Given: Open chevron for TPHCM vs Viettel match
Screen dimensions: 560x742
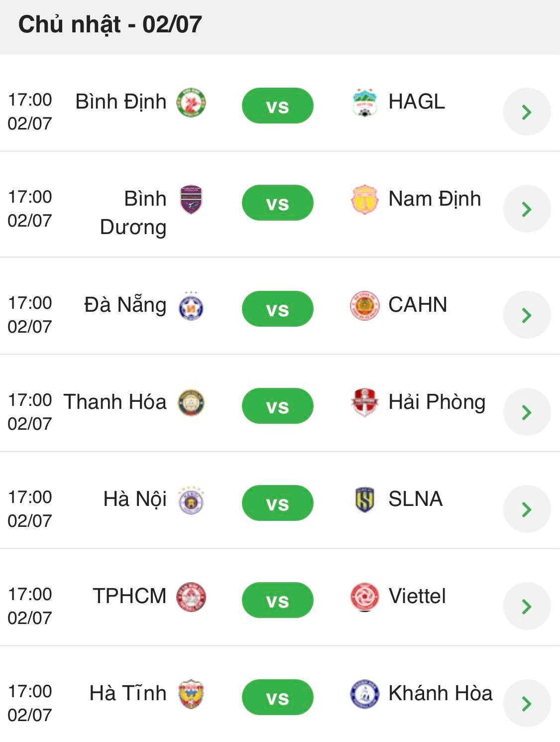Looking at the screenshot, I should coord(527,606).
